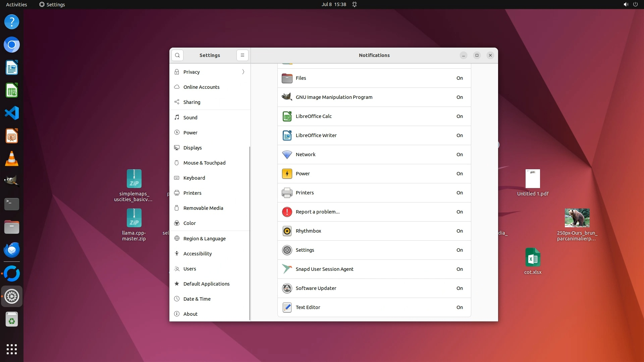The height and width of the screenshot is (362, 644).
Task: Open the date and time calendar dropdown
Action: (x=333, y=4)
